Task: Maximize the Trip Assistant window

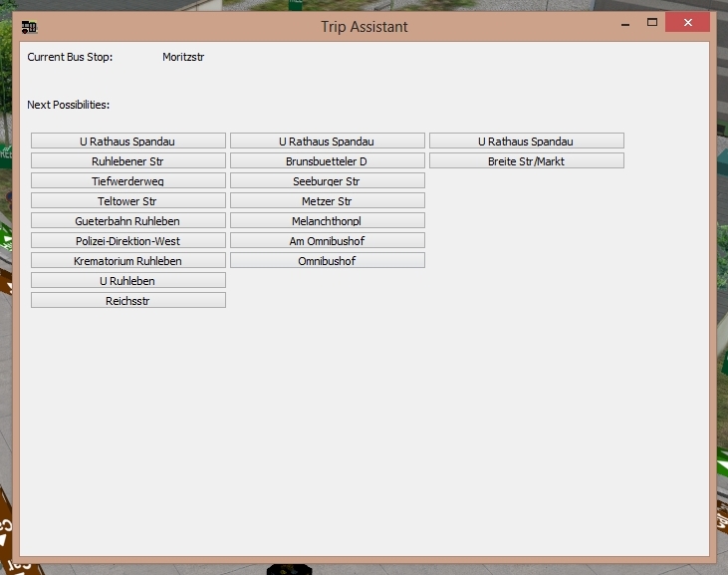Action: click(653, 22)
